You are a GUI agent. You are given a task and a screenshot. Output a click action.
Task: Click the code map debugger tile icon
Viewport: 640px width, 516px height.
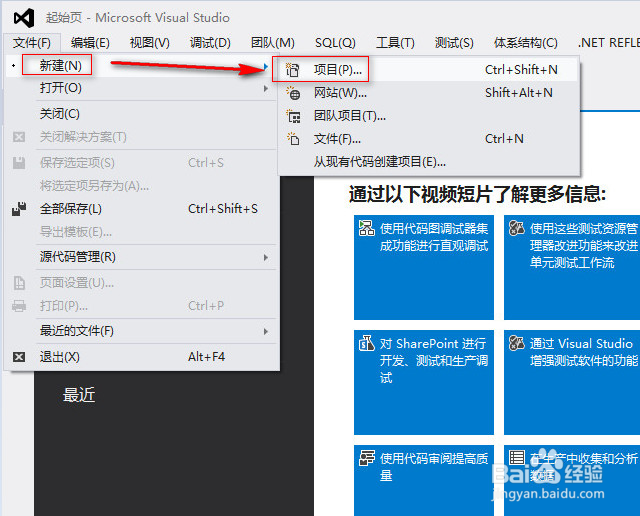[x=367, y=228]
